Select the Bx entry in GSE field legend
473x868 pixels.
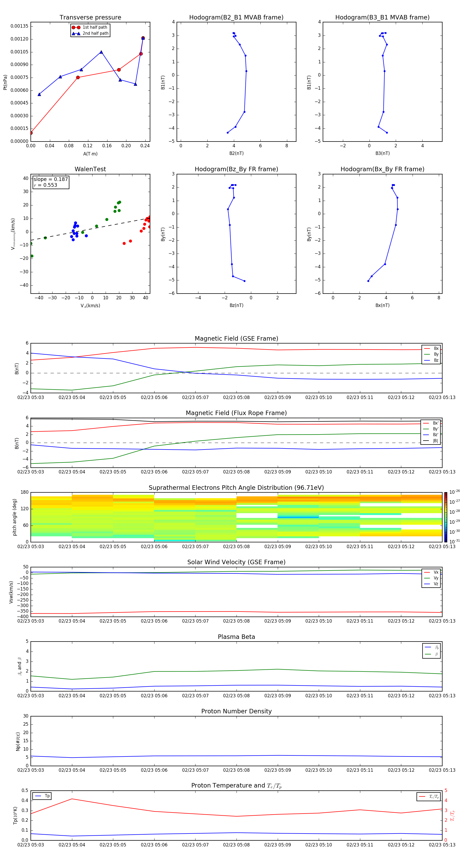point(431,349)
